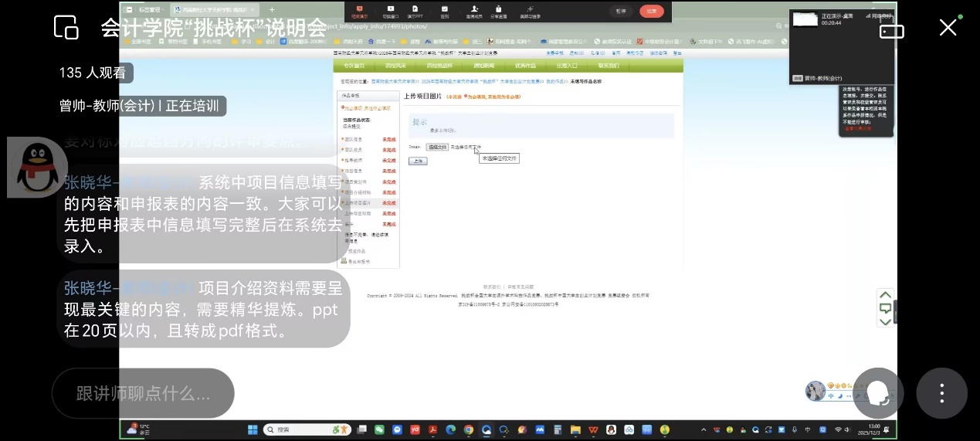Close the livestream with the X icon
This screenshot has height=441, width=980.
(948, 27)
